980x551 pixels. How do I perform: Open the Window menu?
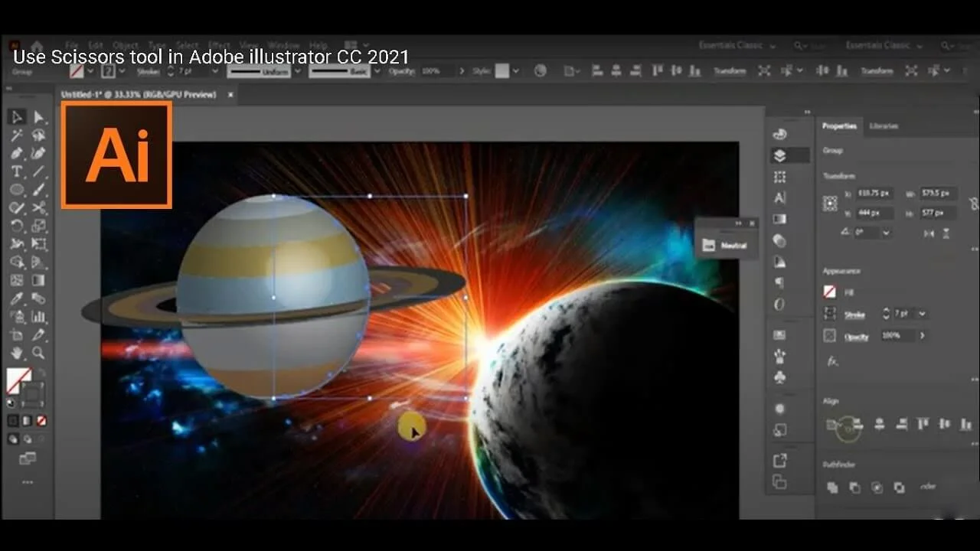click(284, 45)
